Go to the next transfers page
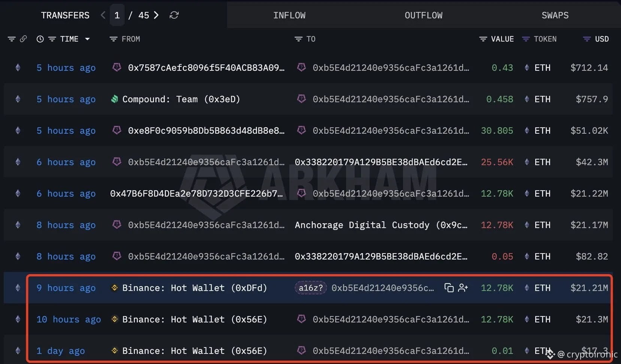621x364 pixels. pyautogui.click(x=156, y=15)
